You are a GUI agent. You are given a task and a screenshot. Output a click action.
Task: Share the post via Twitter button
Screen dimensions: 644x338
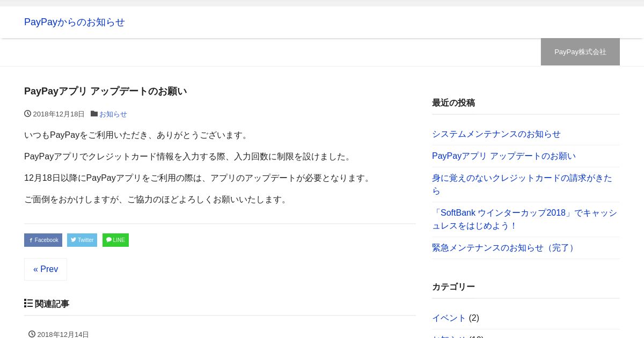click(82, 240)
